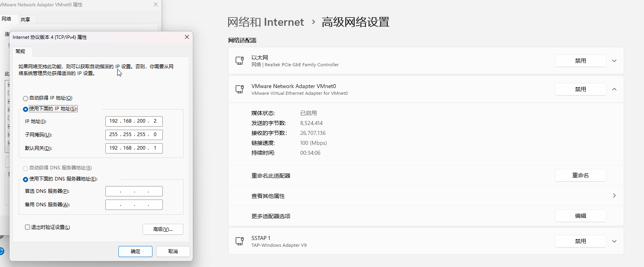Click TAP-Windows Adapter V9 text
The height and width of the screenshot is (267, 644).
tap(279, 245)
